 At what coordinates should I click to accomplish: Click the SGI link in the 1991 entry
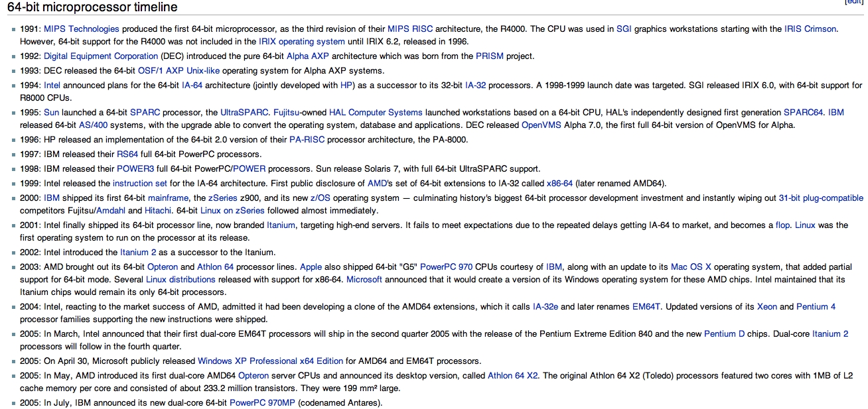(624, 29)
